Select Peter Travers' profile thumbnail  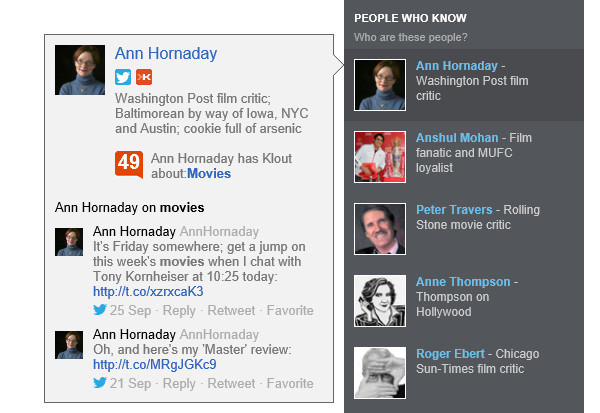[380, 229]
